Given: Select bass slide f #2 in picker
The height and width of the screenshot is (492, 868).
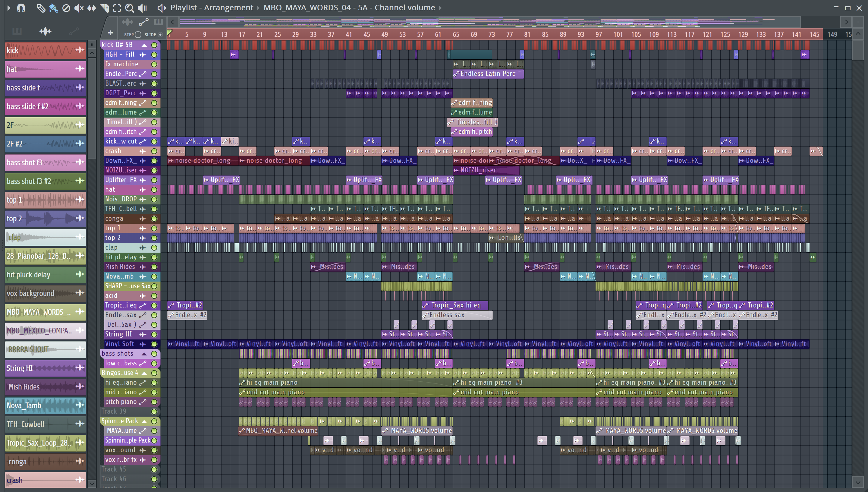Looking at the screenshot, I should coord(46,106).
